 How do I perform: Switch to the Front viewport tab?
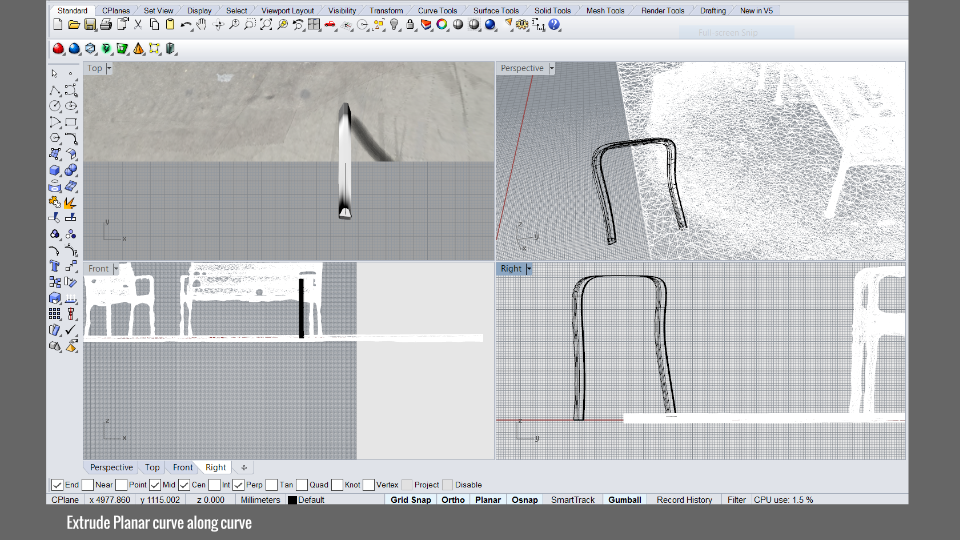click(182, 467)
